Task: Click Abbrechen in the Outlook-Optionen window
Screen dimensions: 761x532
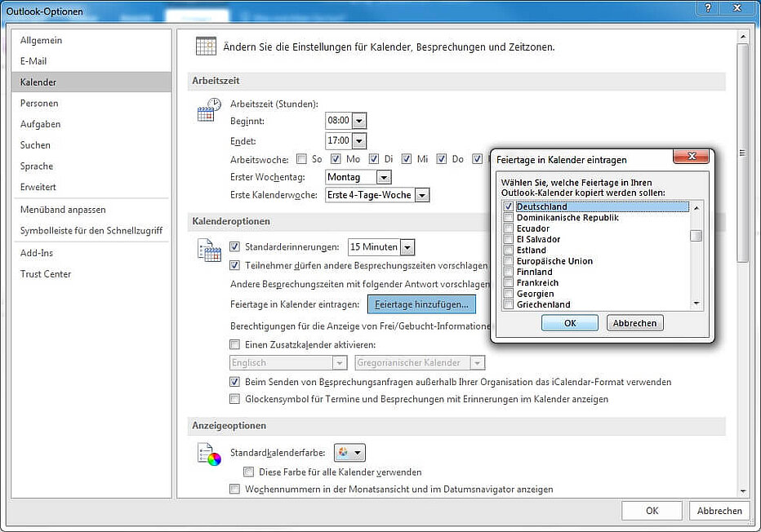Action: pos(719,511)
